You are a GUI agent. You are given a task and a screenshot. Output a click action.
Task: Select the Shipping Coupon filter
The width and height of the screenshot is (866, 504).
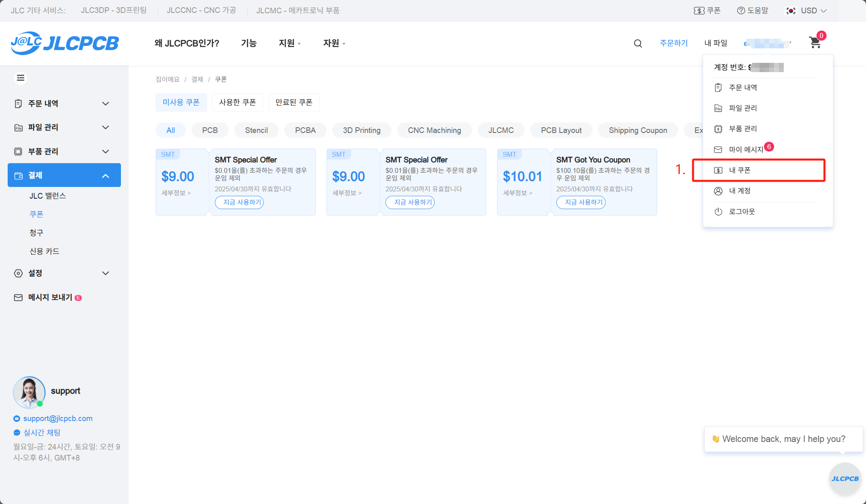click(x=638, y=130)
